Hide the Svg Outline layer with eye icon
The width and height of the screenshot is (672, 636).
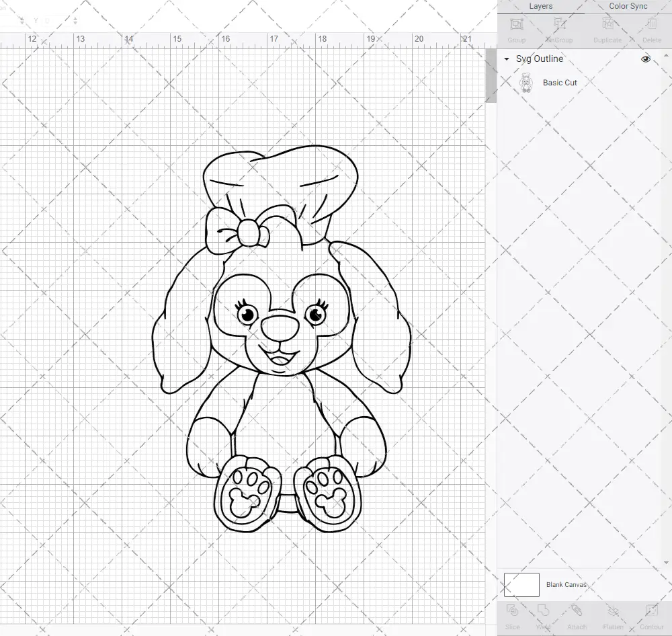pos(645,59)
